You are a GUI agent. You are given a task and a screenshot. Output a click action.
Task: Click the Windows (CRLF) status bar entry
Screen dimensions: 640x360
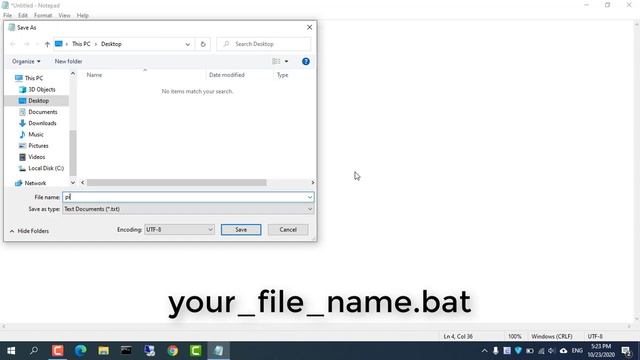pyautogui.click(x=552, y=336)
